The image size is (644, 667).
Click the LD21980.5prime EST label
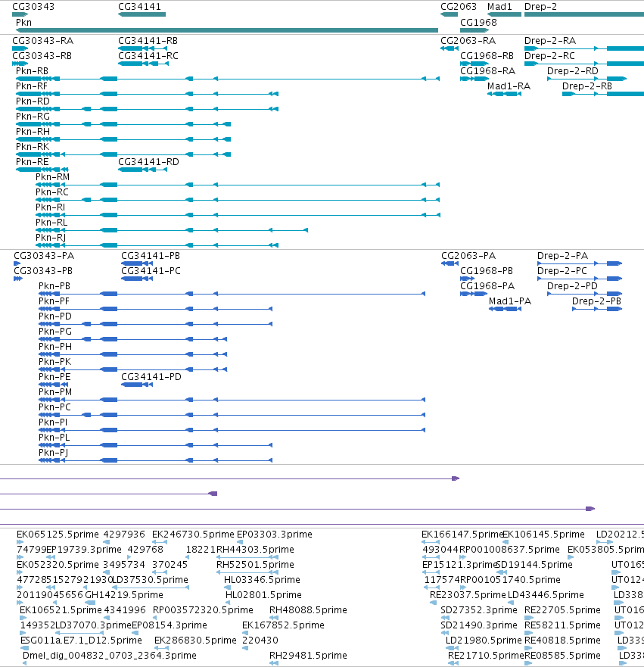[x=484, y=641]
